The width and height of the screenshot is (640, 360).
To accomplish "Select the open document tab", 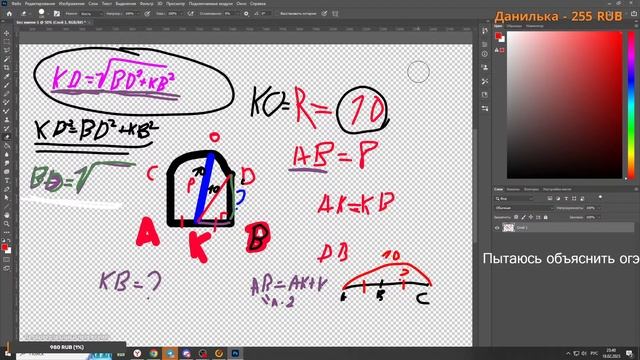I will pos(53,22).
